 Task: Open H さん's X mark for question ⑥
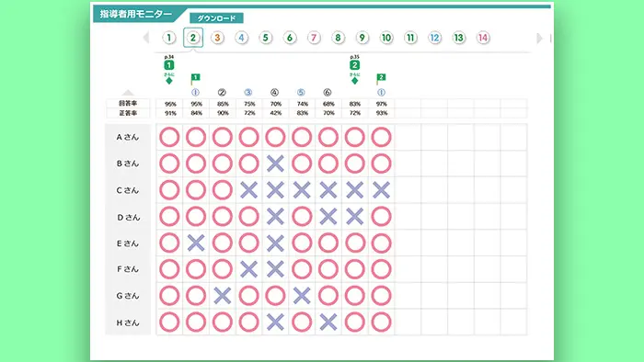(x=328, y=322)
